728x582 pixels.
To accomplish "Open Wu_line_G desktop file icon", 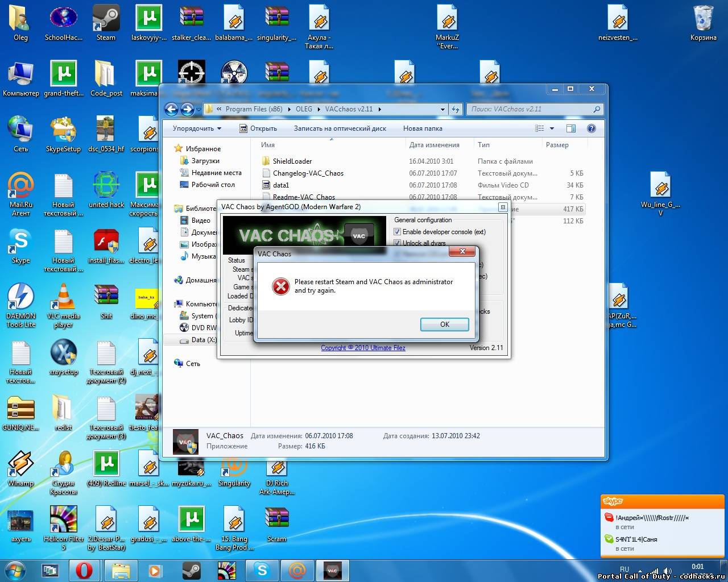I will click(x=661, y=194).
